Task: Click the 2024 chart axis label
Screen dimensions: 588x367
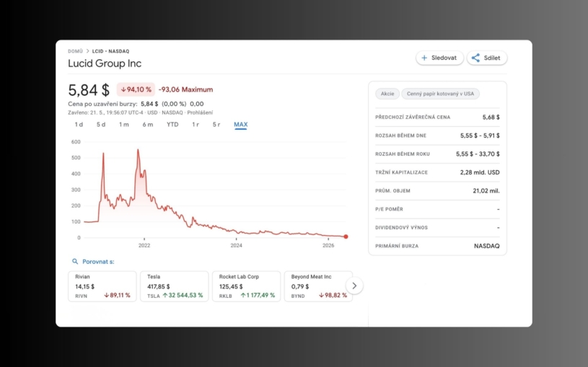Action: click(236, 246)
